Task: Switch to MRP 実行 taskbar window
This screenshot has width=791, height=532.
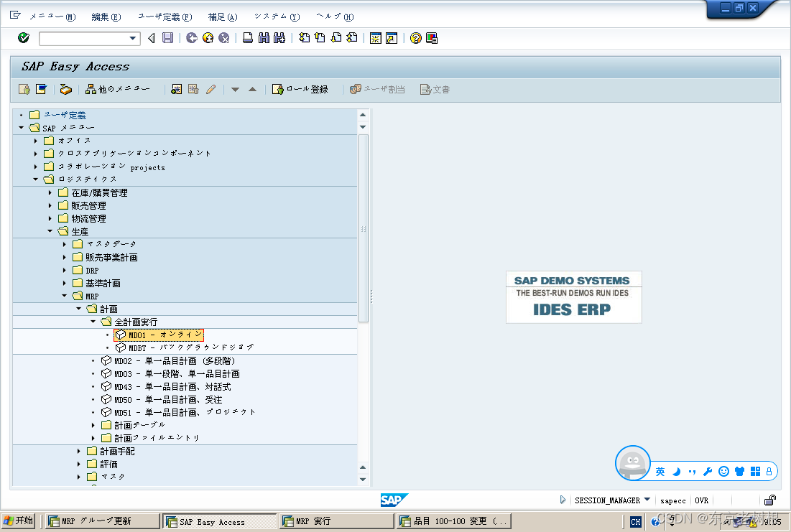Action: click(x=336, y=521)
